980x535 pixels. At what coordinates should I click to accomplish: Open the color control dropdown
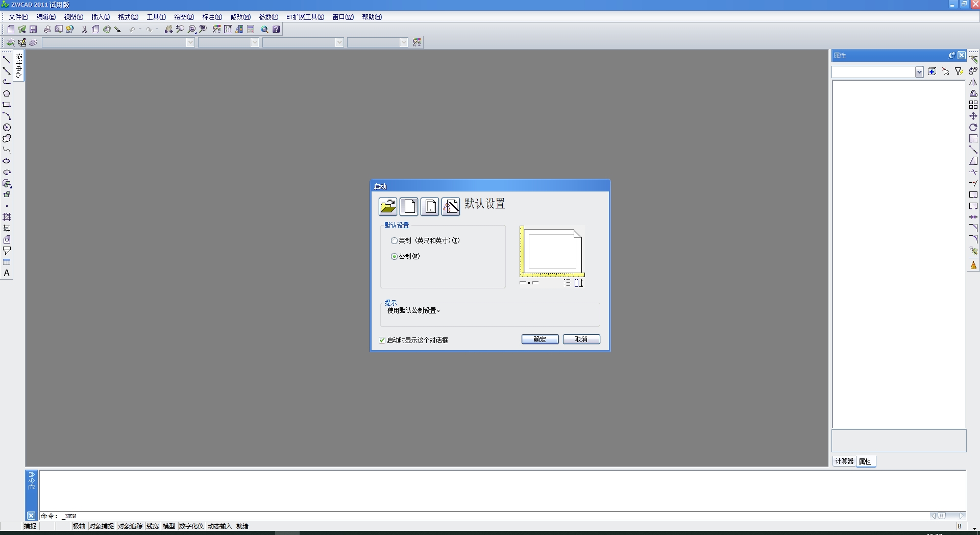(255, 42)
